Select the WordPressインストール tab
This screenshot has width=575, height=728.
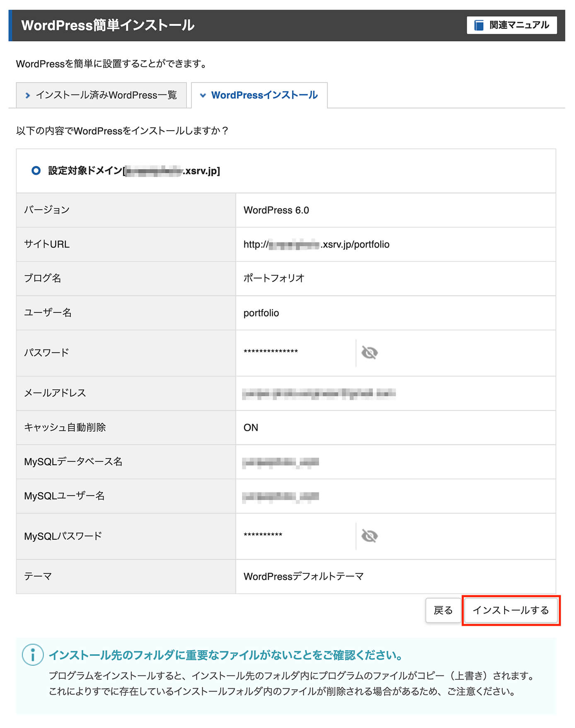click(259, 95)
